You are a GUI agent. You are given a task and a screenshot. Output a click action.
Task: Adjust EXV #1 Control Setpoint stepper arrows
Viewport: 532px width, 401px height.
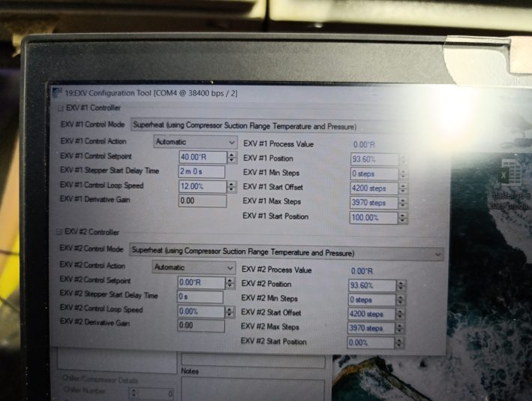pos(232,157)
